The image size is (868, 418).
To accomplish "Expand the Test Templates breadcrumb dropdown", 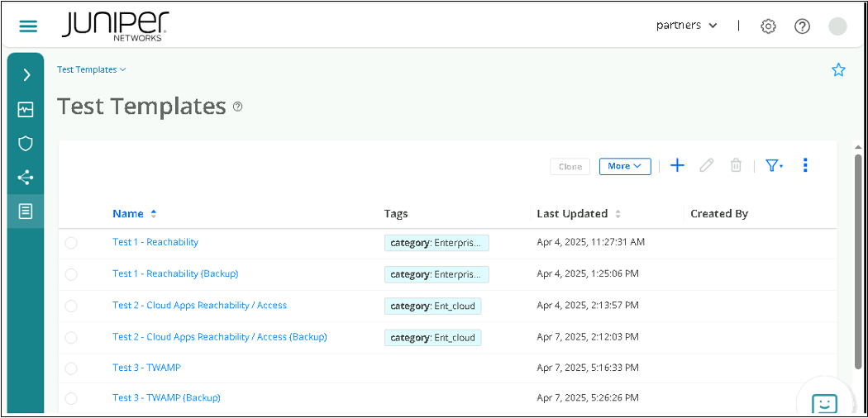I will (92, 69).
